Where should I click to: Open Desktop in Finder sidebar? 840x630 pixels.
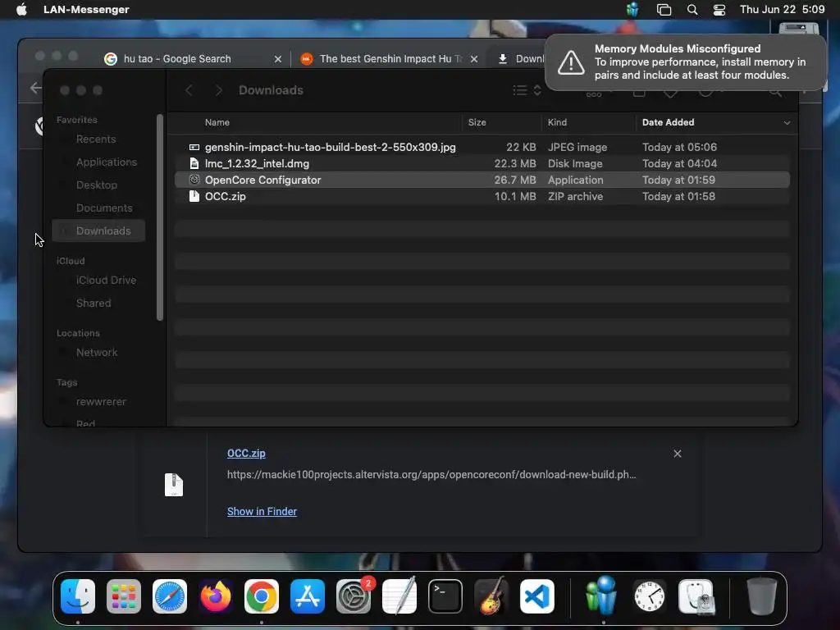[97, 185]
